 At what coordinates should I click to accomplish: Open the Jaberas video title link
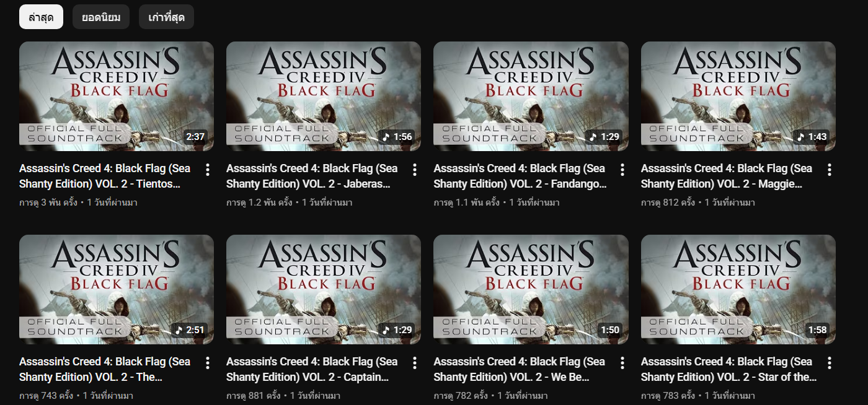tap(312, 176)
